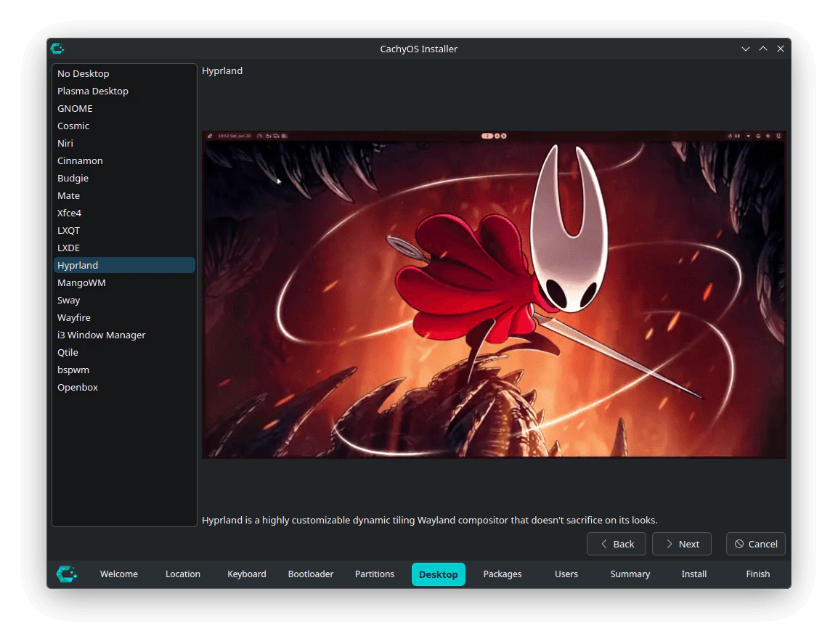
Task: Select GNOME desktop environment
Action: (124, 108)
